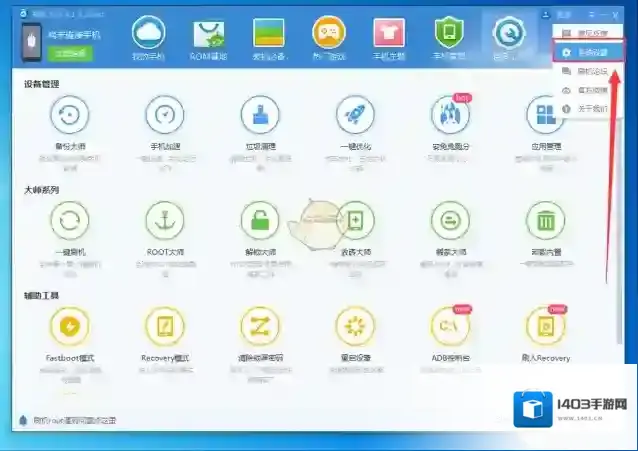Click the help link at the bottom left
638x451 pixels.
tap(74, 420)
